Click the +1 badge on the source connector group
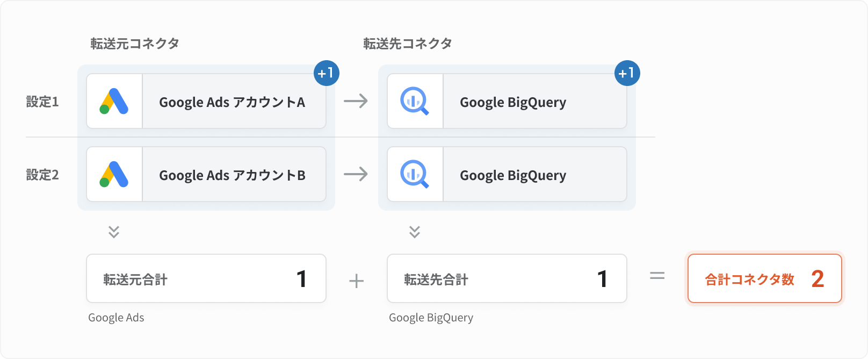 tap(327, 73)
